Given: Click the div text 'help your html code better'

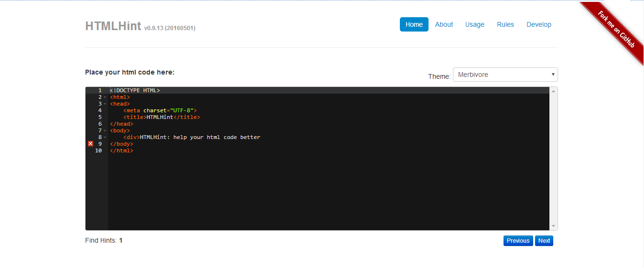Looking at the screenshot, I should 217,137.
